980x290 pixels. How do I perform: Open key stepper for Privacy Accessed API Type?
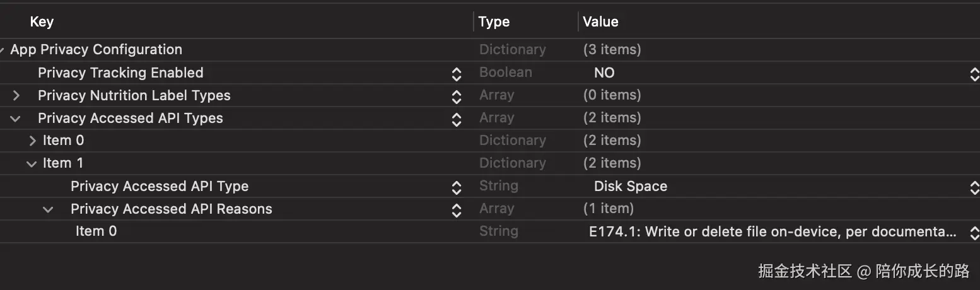point(457,187)
